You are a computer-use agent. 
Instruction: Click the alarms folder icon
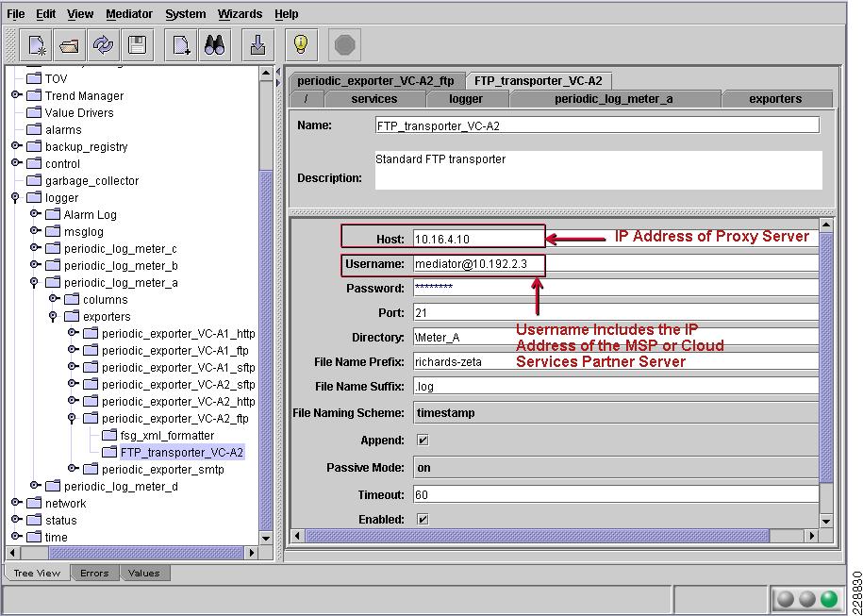[34, 130]
